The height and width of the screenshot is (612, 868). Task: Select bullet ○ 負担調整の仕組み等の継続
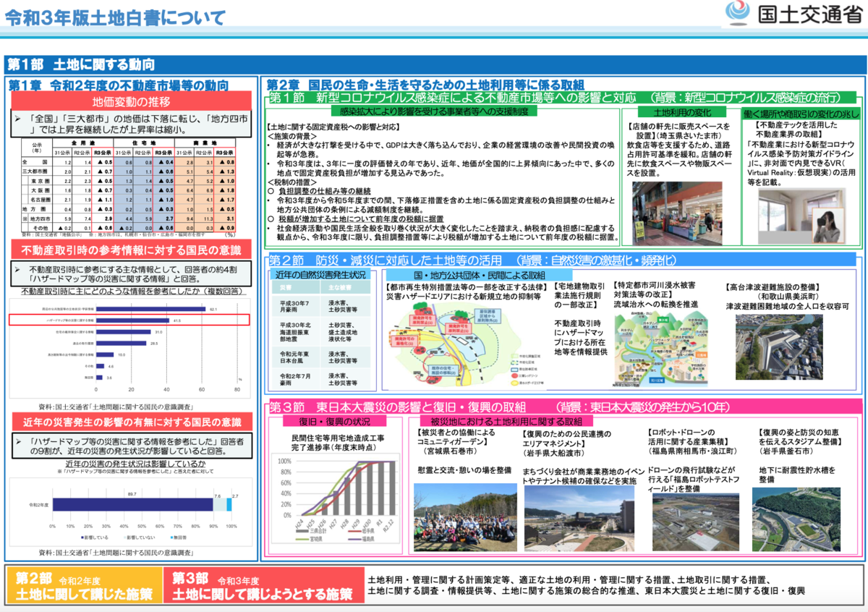320,192
